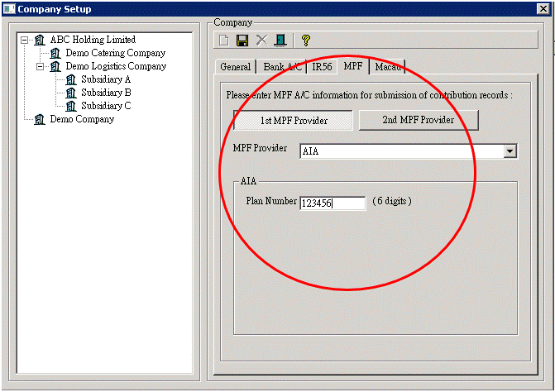Select Subsidiary B in tree

(x=106, y=93)
